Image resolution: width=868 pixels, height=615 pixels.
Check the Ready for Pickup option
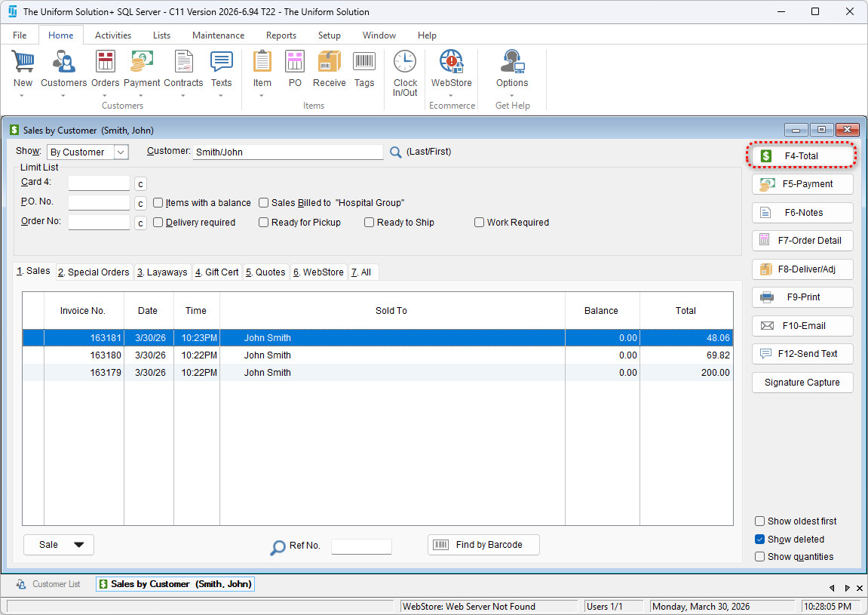(264, 223)
